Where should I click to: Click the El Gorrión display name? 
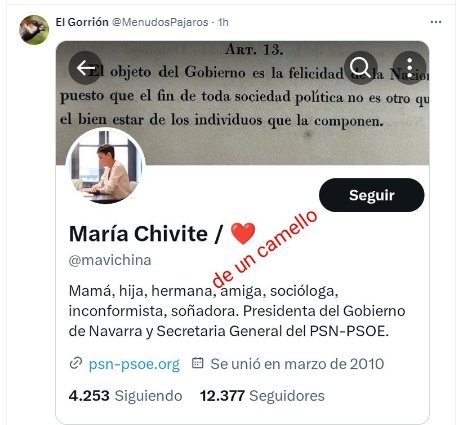click(x=82, y=22)
